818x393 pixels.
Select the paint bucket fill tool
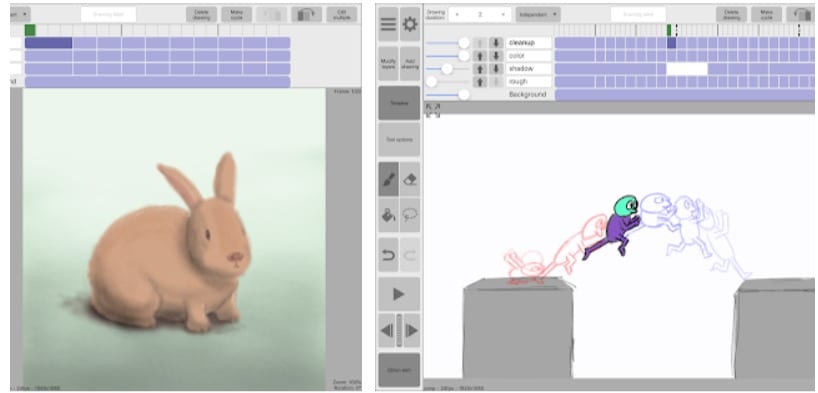coord(389,215)
